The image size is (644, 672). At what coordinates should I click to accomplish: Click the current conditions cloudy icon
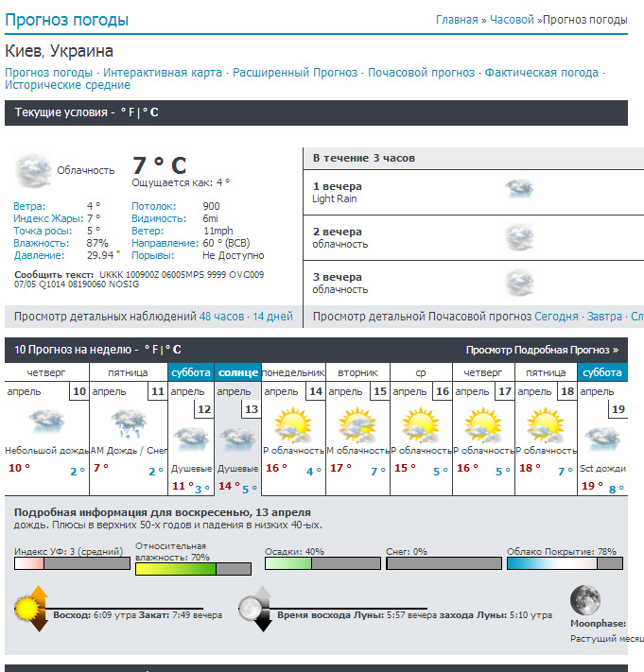click(x=33, y=170)
